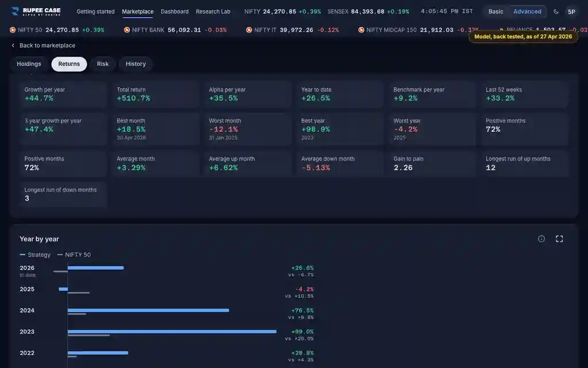
Task: Open Year by year info icon
Action: point(541,239)
